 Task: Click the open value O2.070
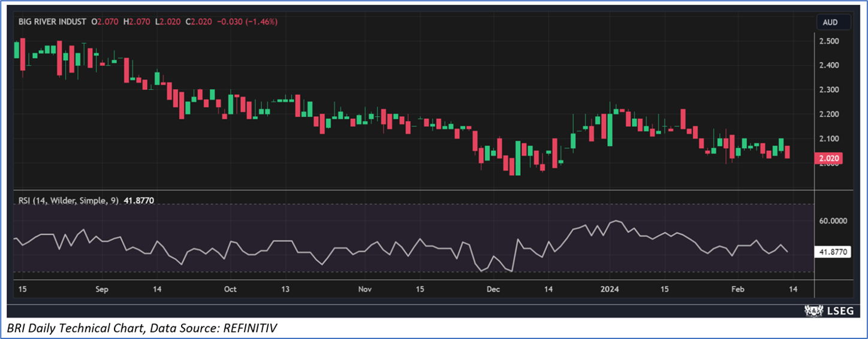104,22
